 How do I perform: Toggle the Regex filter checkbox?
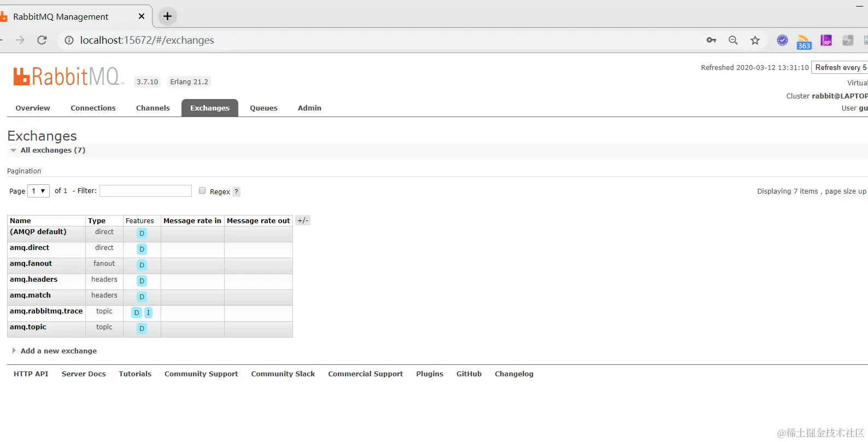202,190
